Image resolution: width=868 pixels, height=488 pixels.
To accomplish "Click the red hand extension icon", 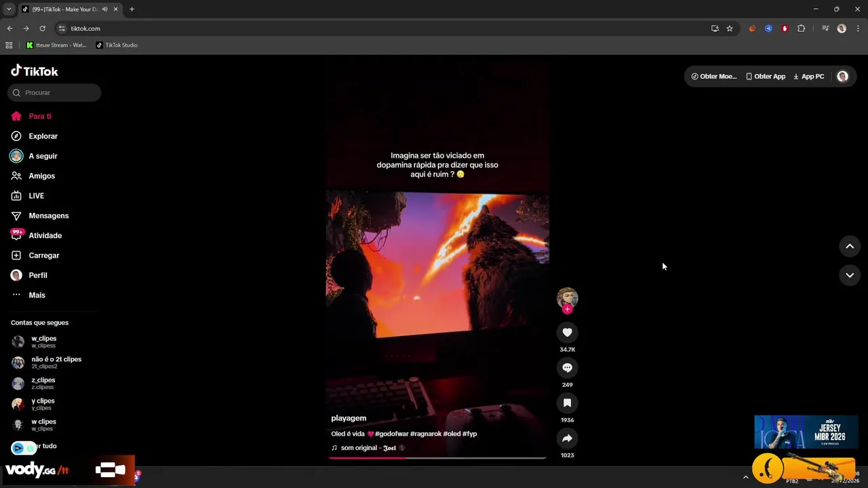I will coord(785,28).
